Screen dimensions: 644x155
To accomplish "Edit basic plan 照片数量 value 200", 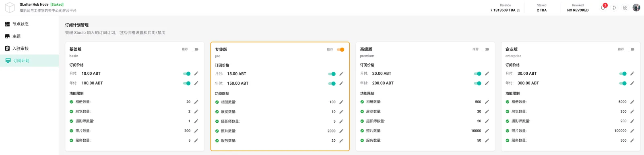I will point(196,131).
